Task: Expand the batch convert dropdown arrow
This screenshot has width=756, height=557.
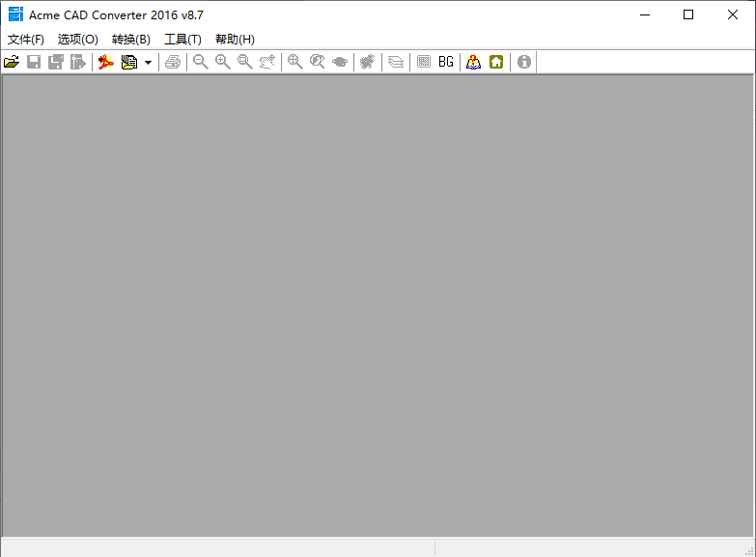Action: click(148, 62)
